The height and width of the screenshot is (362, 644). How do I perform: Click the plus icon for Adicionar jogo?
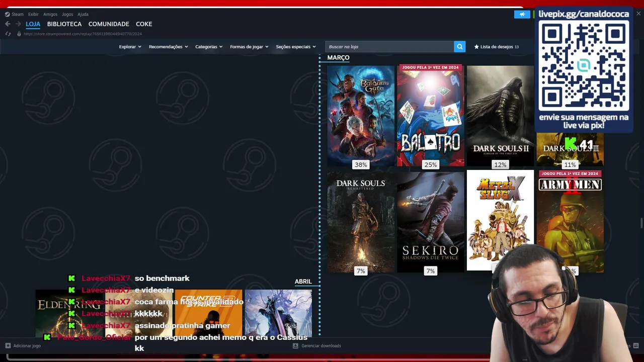(8, 346)
